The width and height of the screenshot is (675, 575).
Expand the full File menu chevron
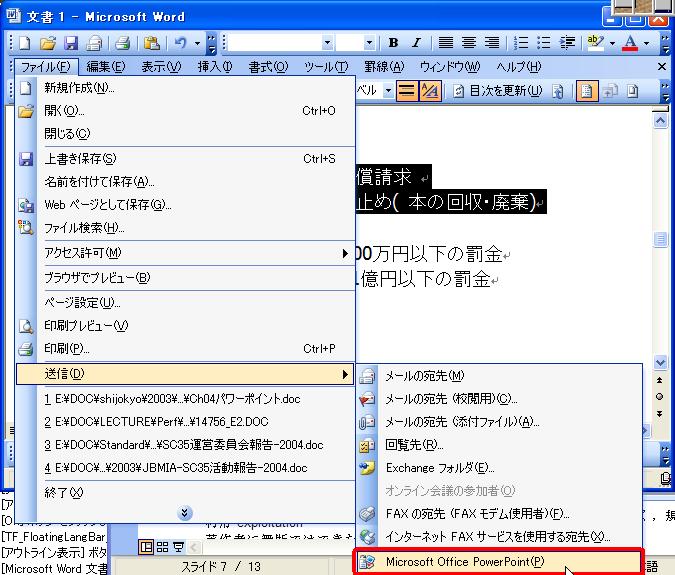185,513
